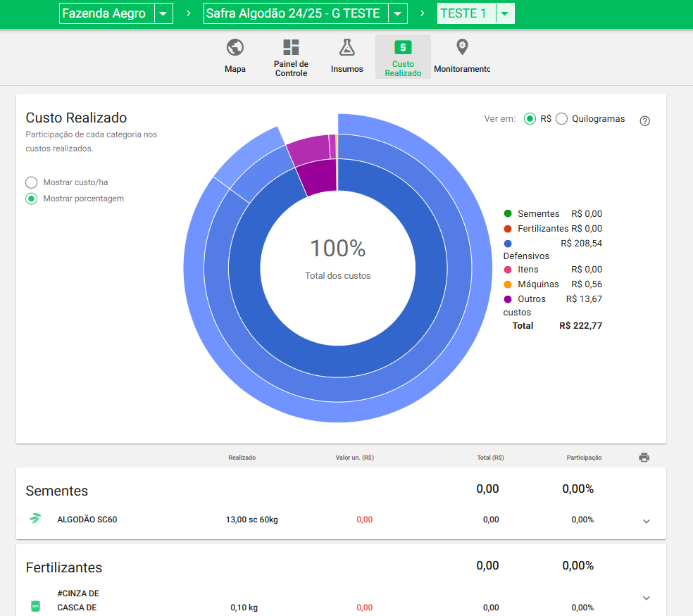The height and width of the screenshot is (616, 693).
Task: Click the Custo Realizado dollar icon
Action: (403, 47)
